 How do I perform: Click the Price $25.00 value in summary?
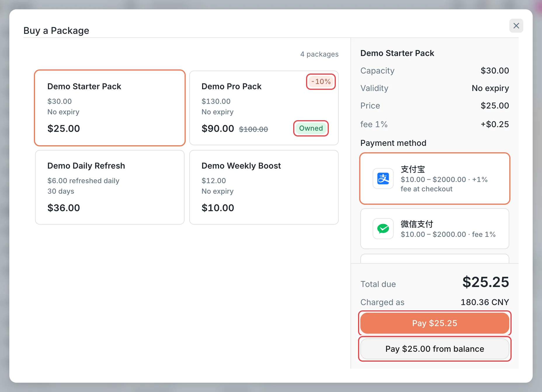(x=495, y=106)
